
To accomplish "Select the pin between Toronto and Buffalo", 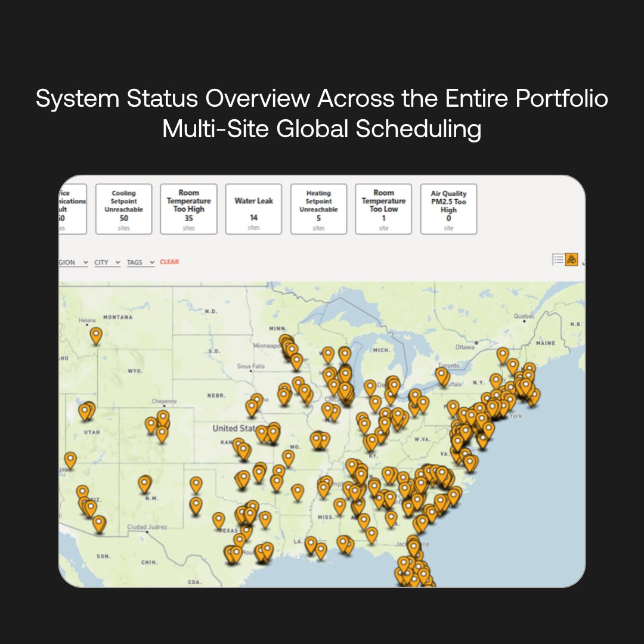I will pyautogui.click(x=442, y=376).
